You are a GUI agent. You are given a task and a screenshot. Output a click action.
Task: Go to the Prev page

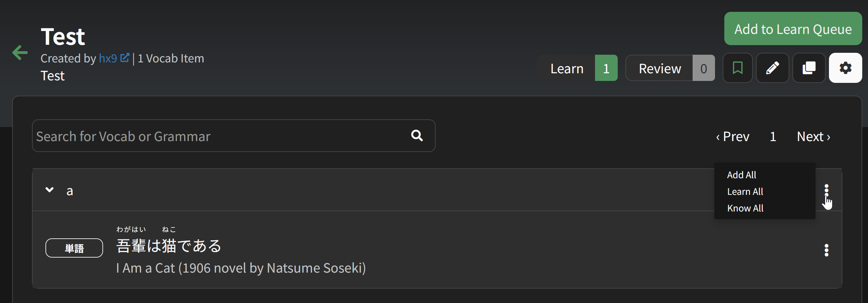click(x=733, y=137)
